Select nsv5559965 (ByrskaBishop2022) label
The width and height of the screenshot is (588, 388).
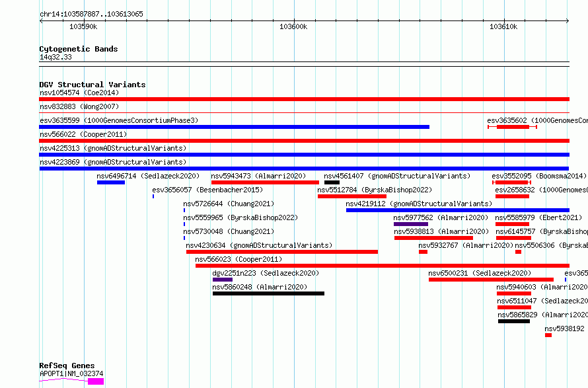click(x=240, y=217)
